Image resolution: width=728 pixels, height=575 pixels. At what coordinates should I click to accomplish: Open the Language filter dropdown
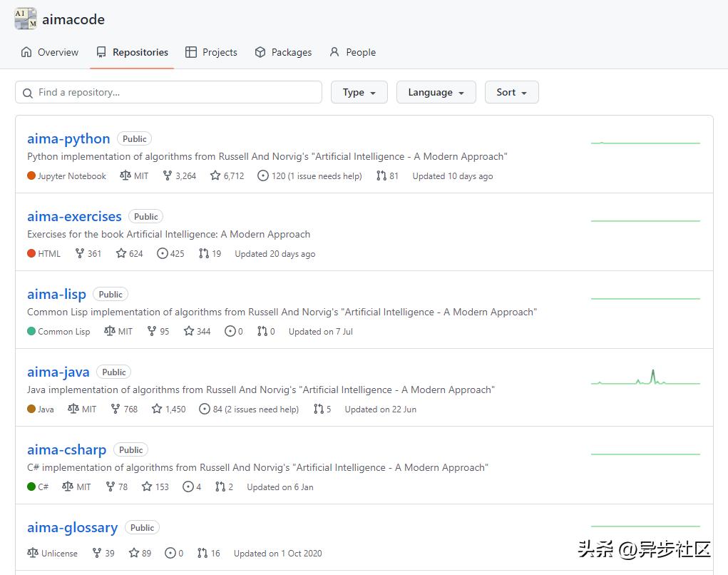coord(436,93)
